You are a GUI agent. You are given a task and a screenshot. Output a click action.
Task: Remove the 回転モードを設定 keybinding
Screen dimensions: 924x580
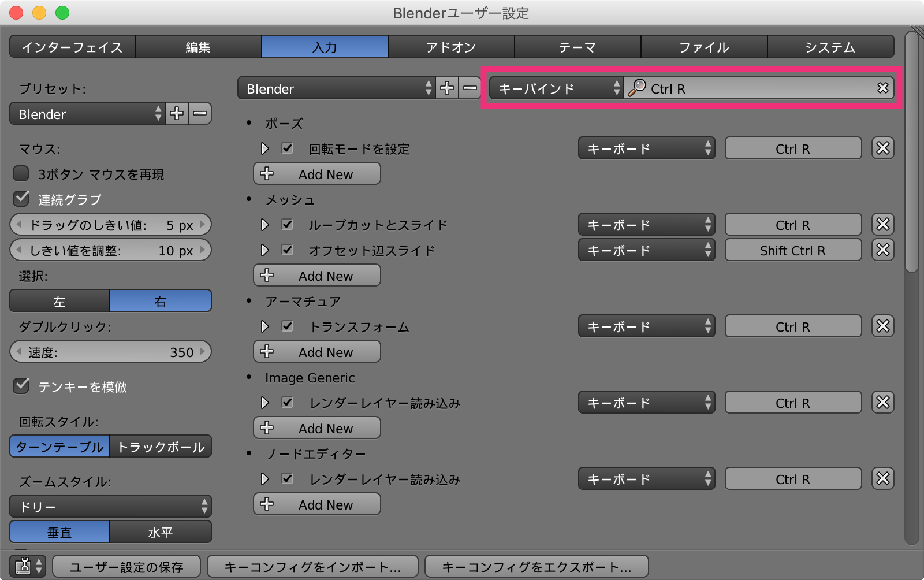pos(882,148)
